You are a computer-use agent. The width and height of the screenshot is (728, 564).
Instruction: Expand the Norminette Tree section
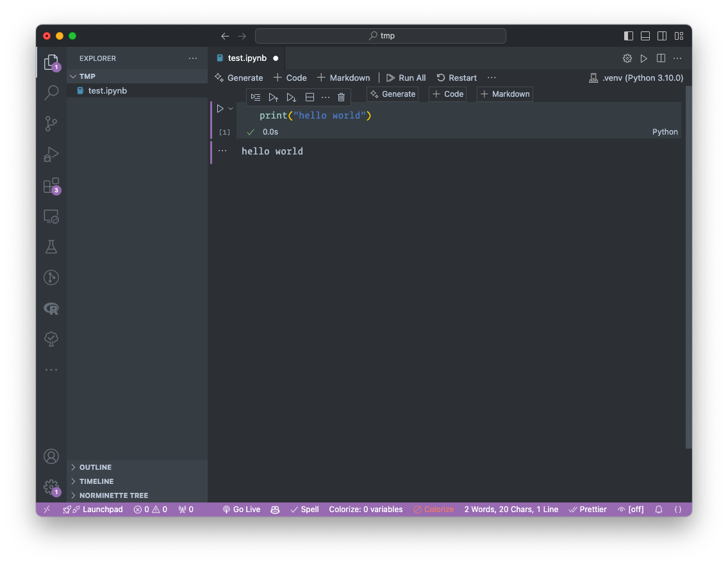(137, 495)
